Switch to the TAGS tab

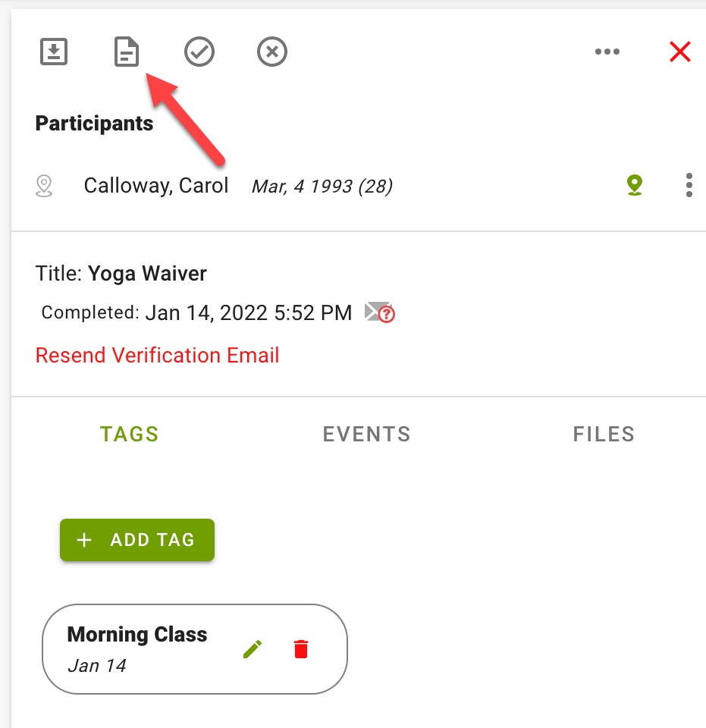coord(130,434)
